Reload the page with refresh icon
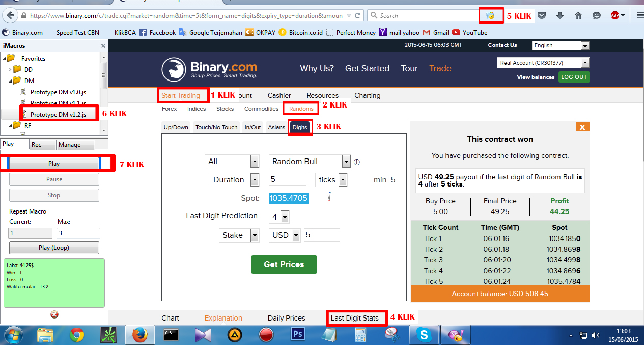Screen dimensions: 644x345 [358, 16]
